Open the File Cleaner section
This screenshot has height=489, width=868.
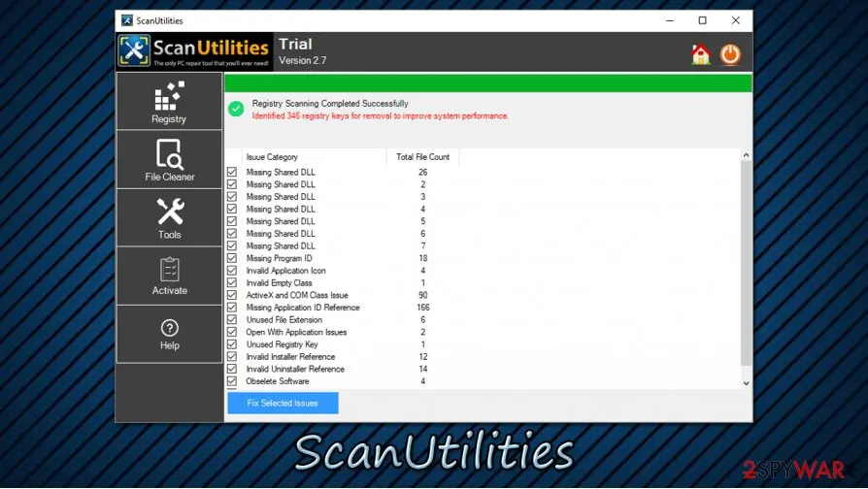coord(169,160)
